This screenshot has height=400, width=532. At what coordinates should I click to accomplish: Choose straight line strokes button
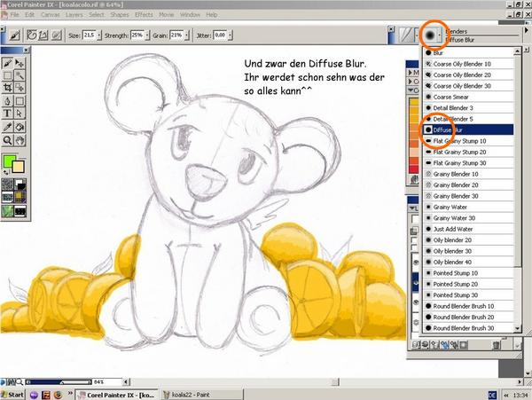point(43,35)
